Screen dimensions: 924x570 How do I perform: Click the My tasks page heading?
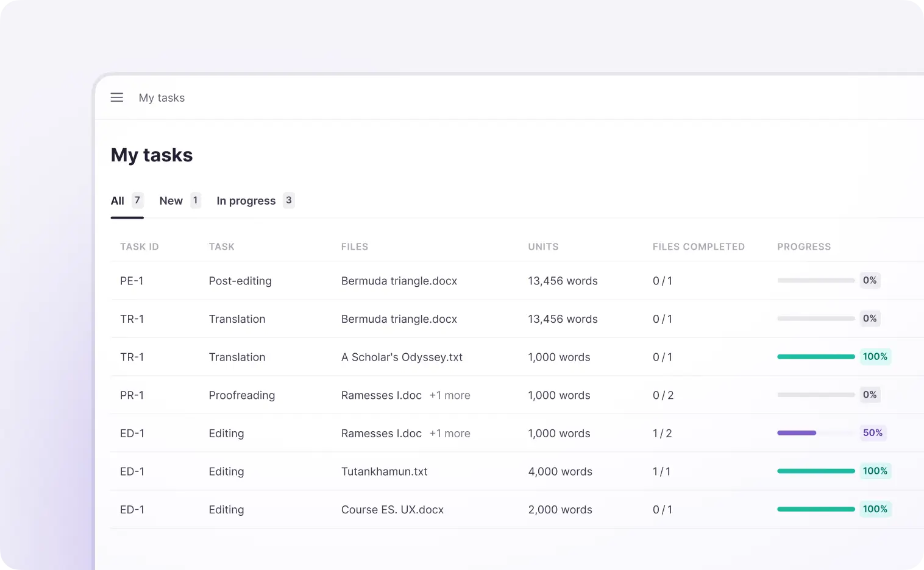[x=152, y=155]
